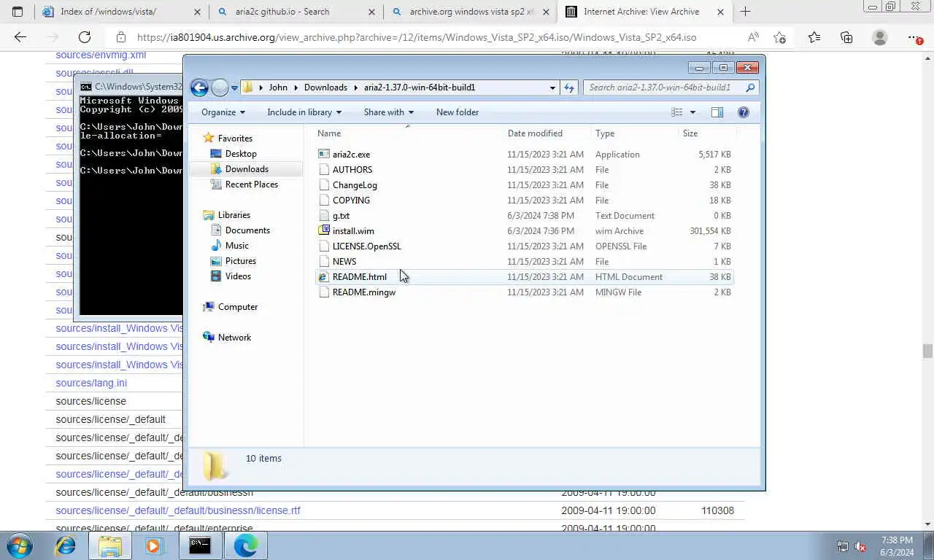Viewport: 934px width, 560px height.
Task: Reload the browser page
Action: pyautogui.click(x=85, y=37)
